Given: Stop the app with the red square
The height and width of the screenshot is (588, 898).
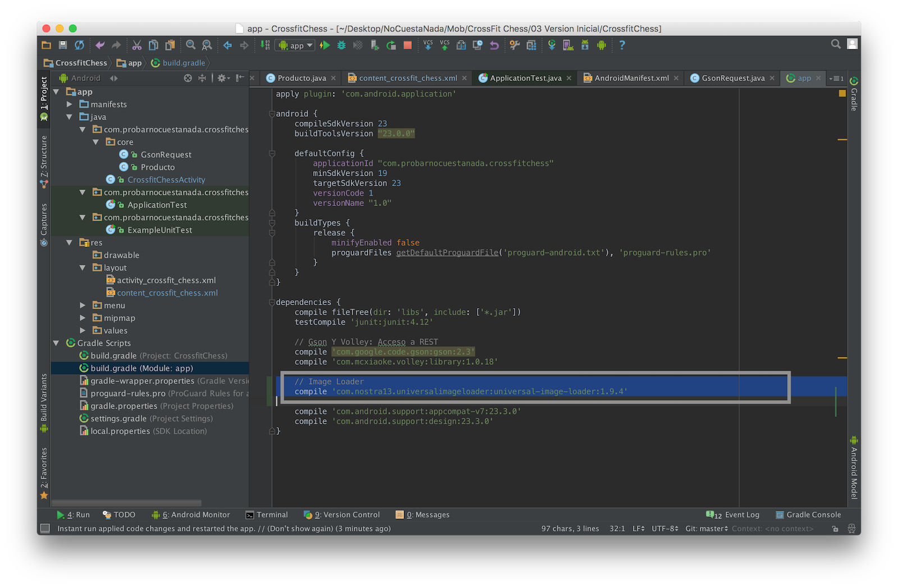Looking at the screenshot, I should (x=408, y=45).
